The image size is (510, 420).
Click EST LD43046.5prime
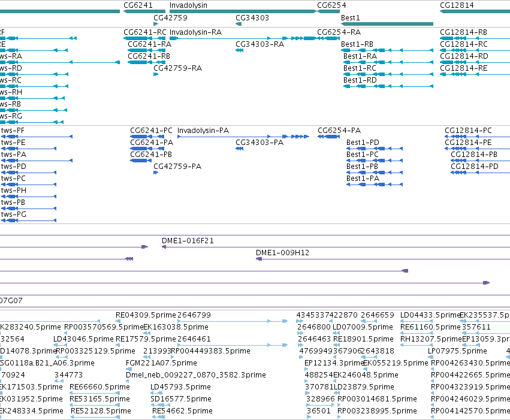click(83, 339)
